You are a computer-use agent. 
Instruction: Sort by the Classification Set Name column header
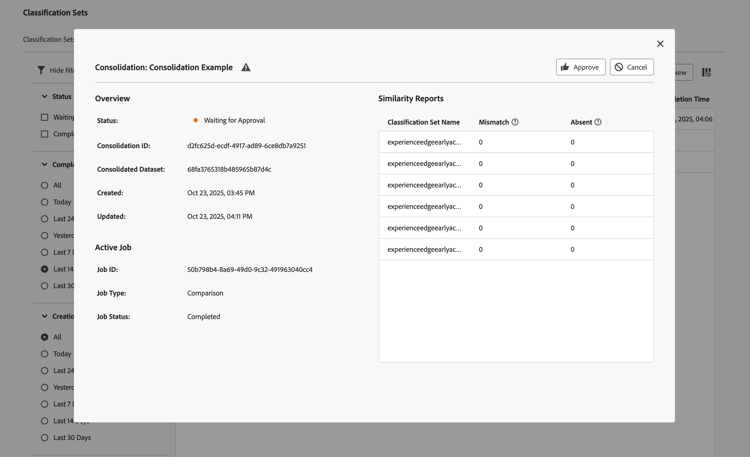423,122
